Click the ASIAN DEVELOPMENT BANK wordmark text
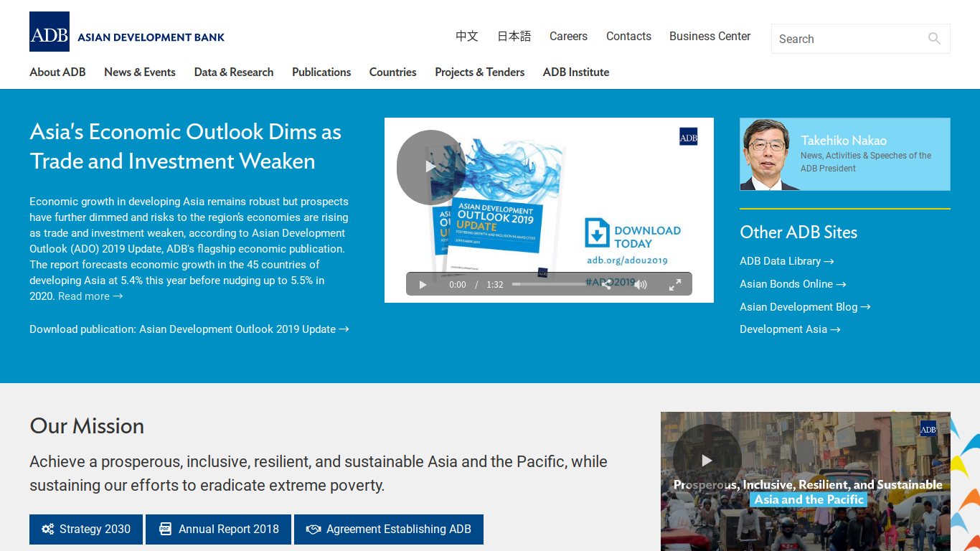Image resolution: width=980 pixels, height=551 pixels. point(151,37)
